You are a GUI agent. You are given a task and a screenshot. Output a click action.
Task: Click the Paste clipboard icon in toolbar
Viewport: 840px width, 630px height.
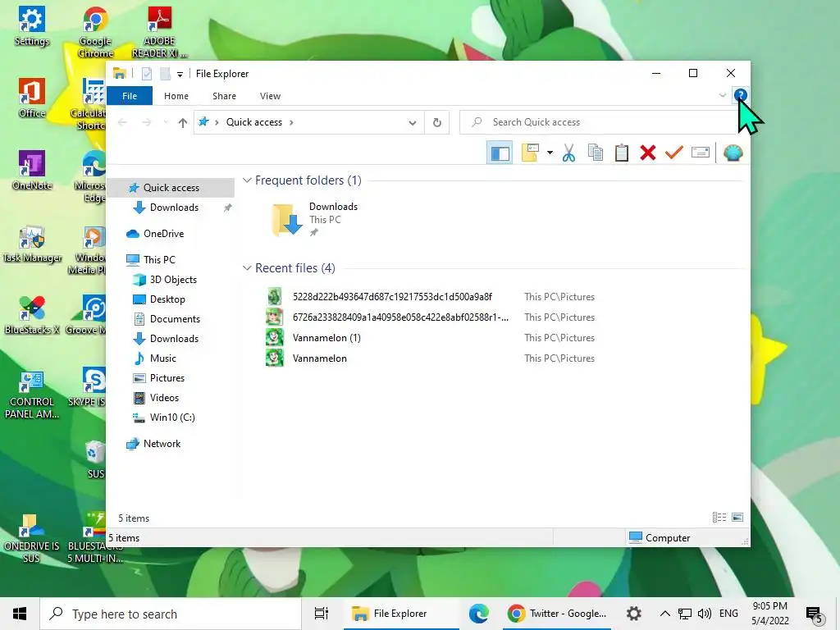click(x=622, y=153)
